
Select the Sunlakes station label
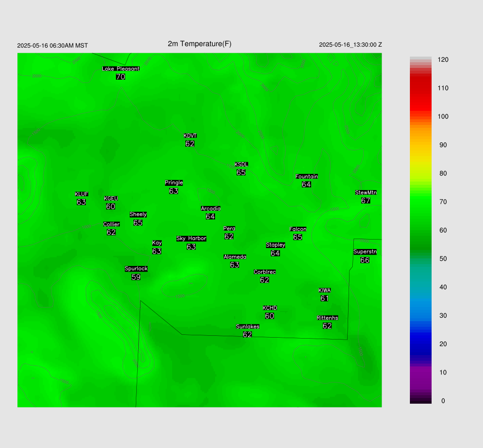point(248,327)
